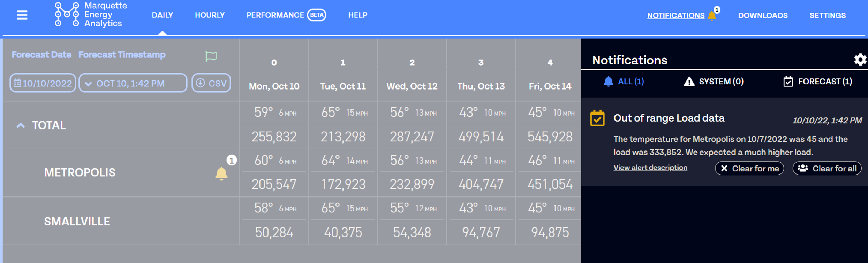Select the TOTAL row label
The height and width of the screenshot is (263, 868).
tap(49, 125)
